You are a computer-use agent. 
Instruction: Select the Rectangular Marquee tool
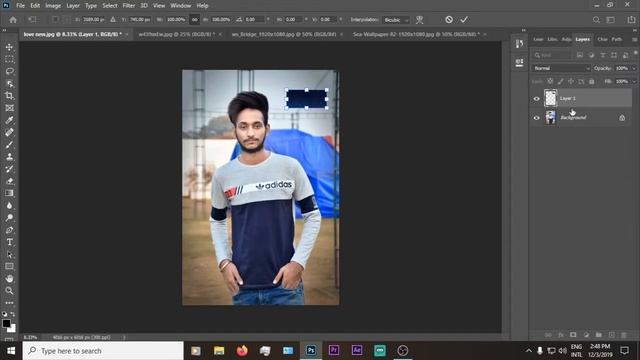click(x=9, y=59)
